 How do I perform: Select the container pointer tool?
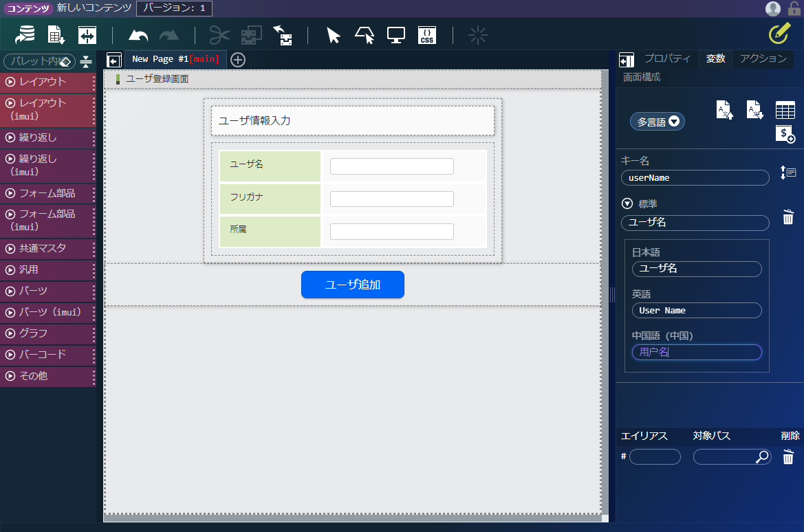365,35
